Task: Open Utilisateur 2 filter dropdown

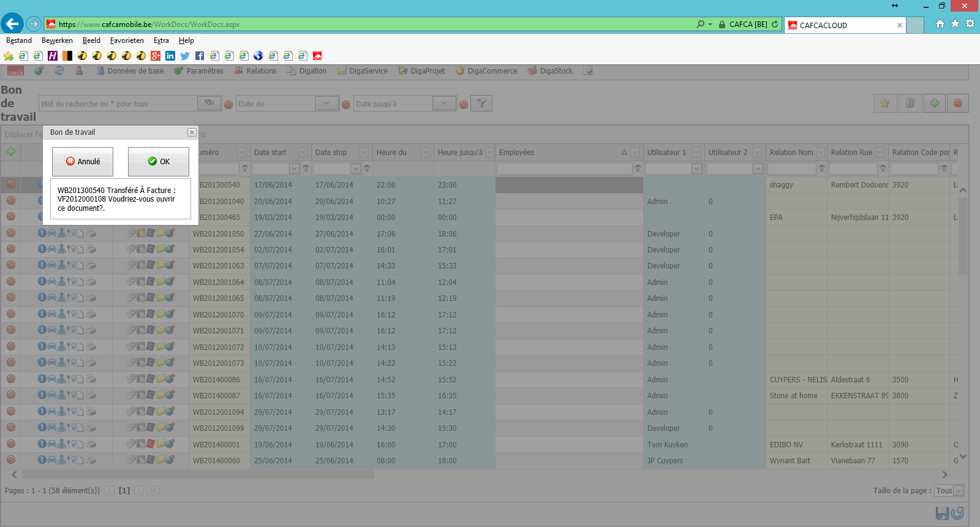Action: point(758,169)
